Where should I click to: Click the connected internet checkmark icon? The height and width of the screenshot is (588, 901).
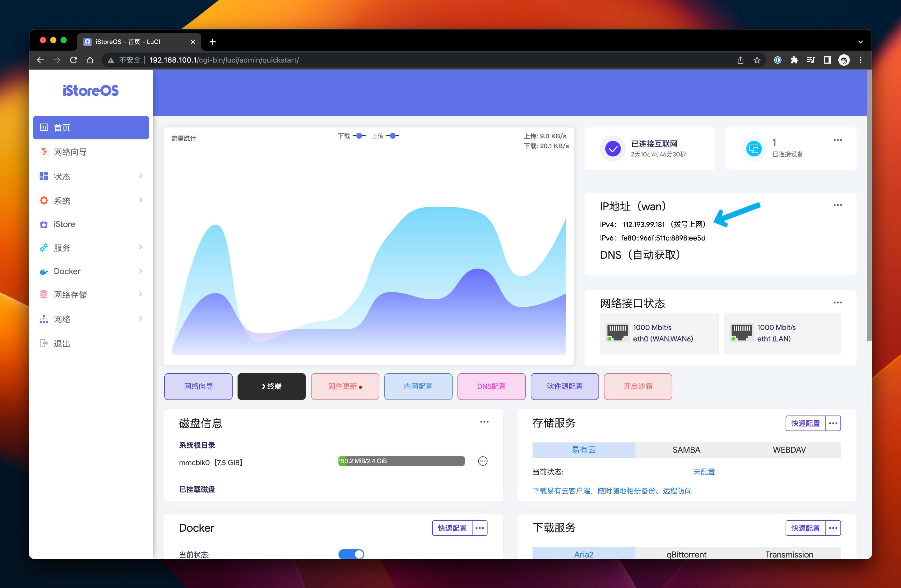click(612, 148)
